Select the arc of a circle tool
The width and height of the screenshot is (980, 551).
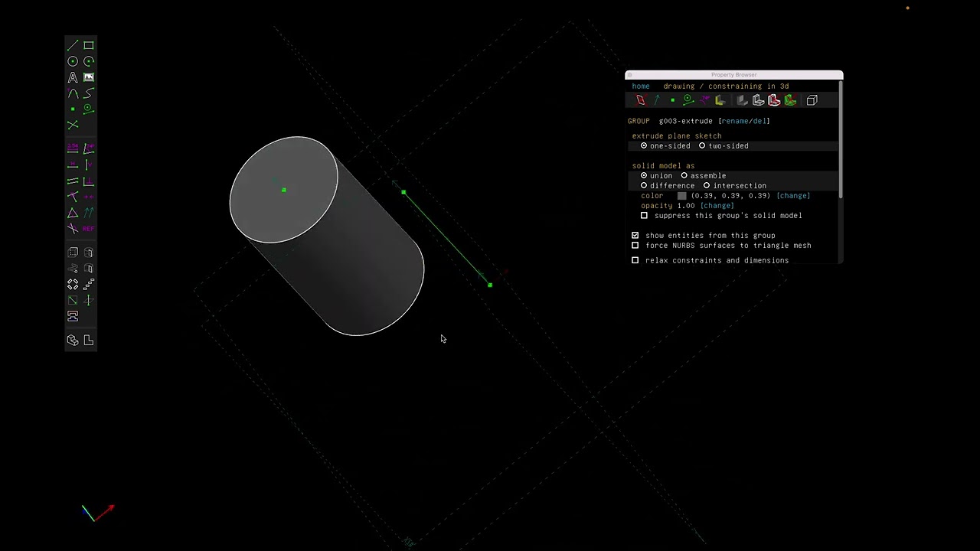pos(89,61)
